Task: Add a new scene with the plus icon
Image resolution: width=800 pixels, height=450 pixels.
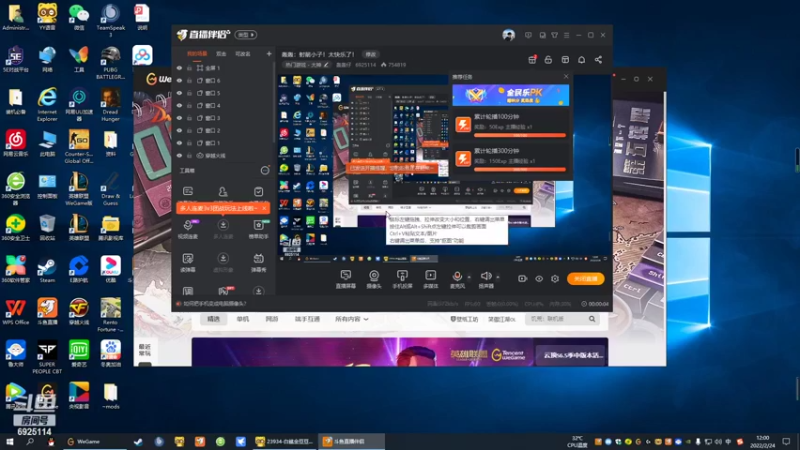Action: pos(269,54)
